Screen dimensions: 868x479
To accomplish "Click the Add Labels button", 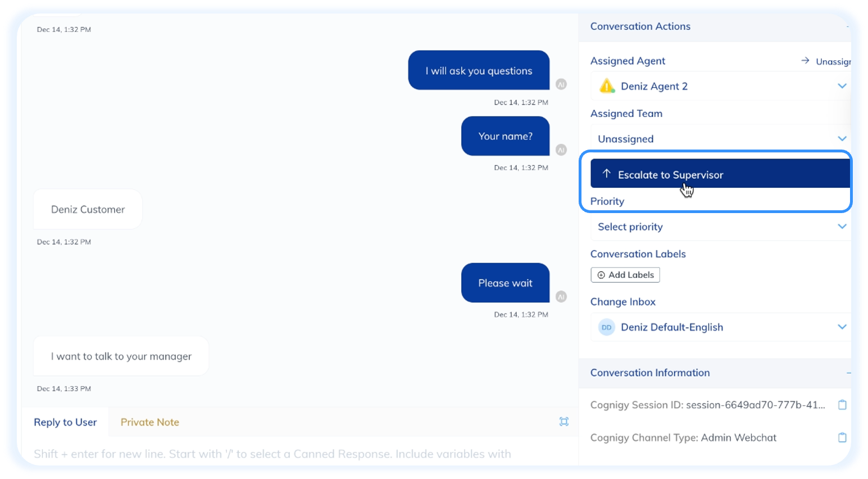I will tap(625, 275).
